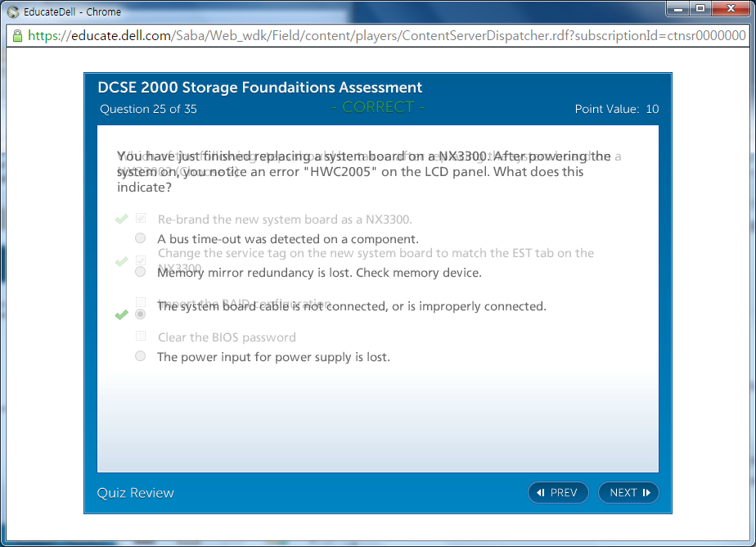This screenshot has width=756, height=547.
Task: Select the 'system board cable is not connected' radio
Action: 141,314
